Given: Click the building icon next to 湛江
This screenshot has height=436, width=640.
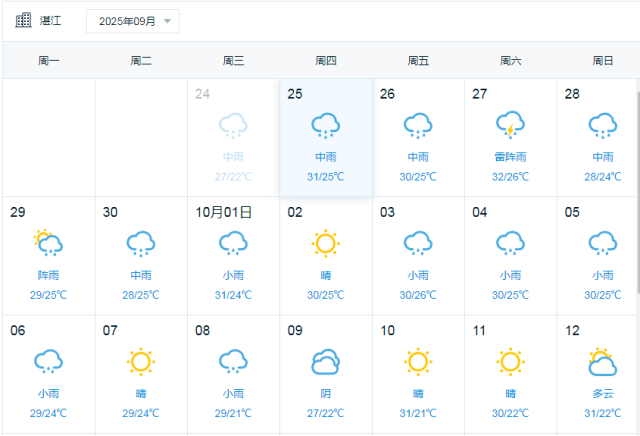Looking at the screenshot, I should point(23,20).
